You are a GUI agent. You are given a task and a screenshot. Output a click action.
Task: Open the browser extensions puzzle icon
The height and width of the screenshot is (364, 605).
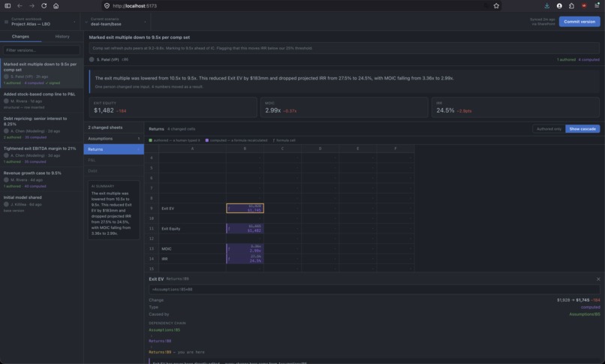[x=571, y=6]
